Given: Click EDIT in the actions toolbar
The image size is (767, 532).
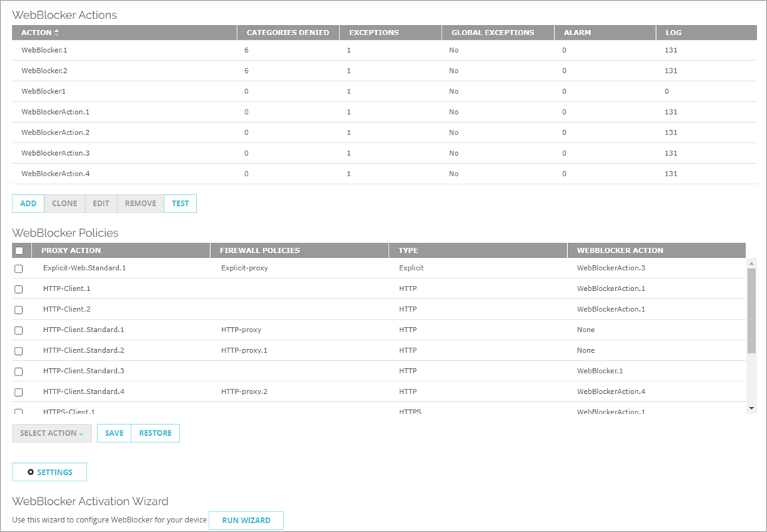Looking at the screenshot, I should click(x=101, y=203).
